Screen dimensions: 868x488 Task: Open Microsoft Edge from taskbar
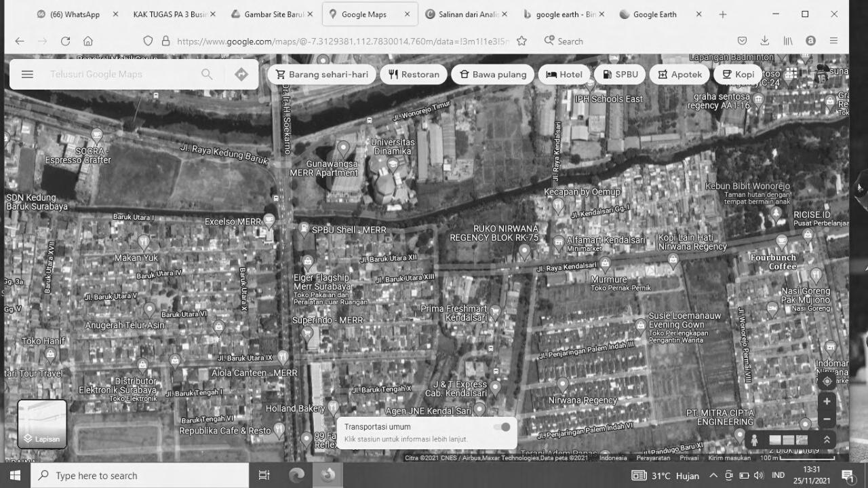296,475
